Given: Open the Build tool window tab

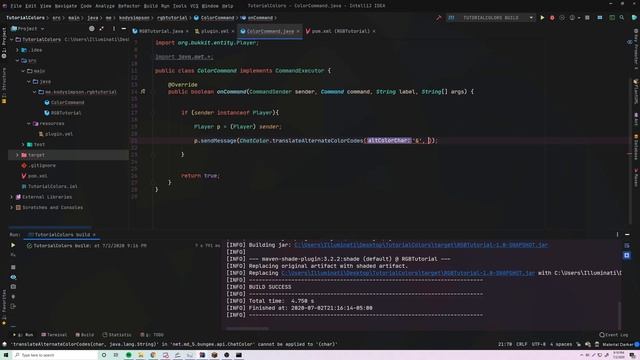Looking at the screenshot, I should pos(85,335).
